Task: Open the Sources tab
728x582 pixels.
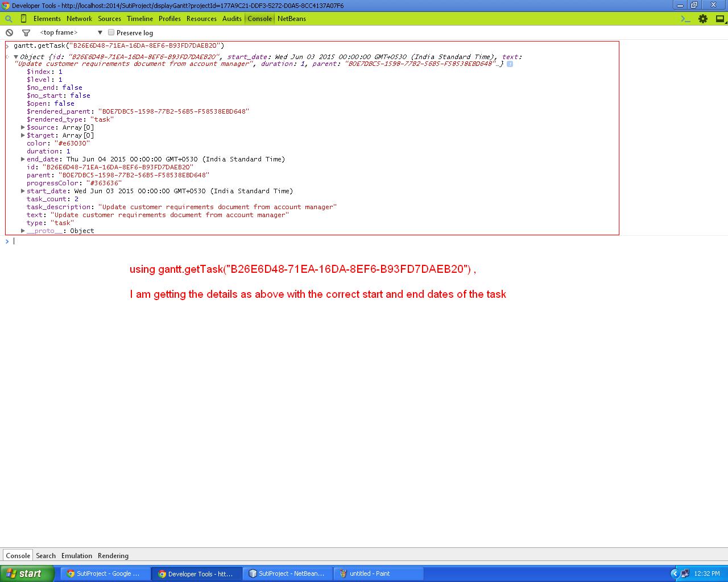Action: (x=109, y=19)
